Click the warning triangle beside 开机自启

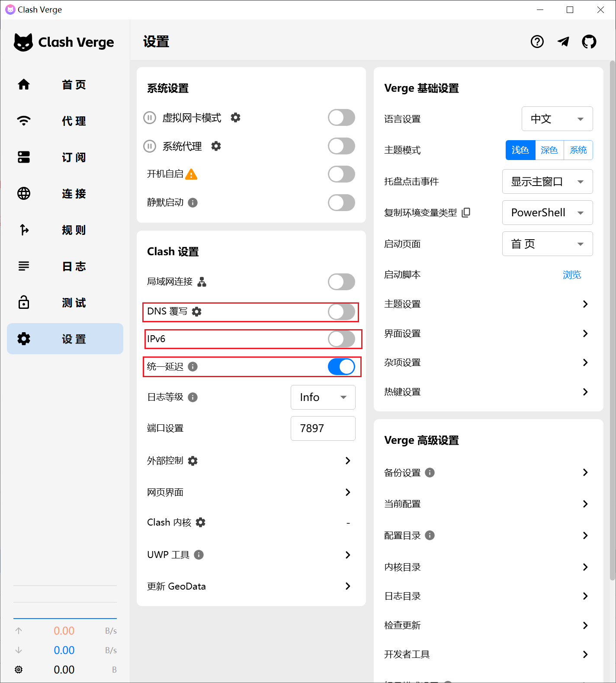[191, 174]
